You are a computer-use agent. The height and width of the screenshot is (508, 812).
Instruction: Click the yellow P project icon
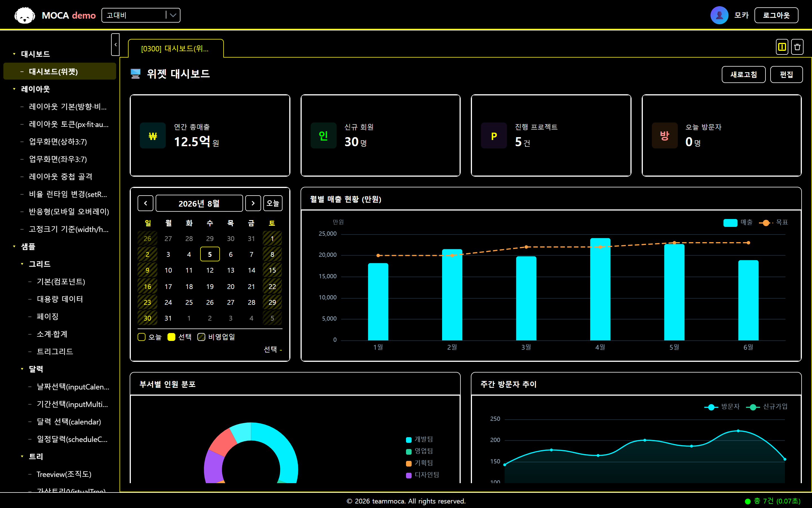click(x=494, y=136)
